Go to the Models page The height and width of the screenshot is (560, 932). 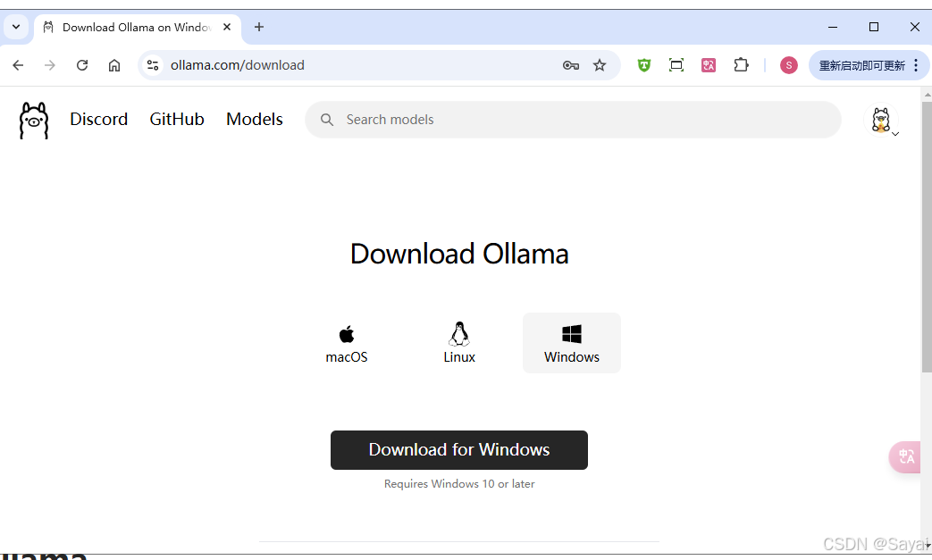255,120
